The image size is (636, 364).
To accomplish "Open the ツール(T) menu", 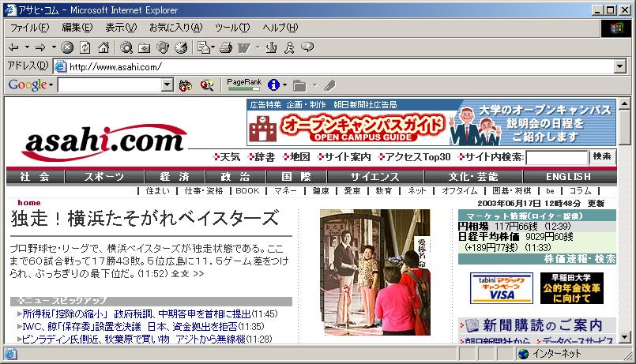I will point(232,28).
